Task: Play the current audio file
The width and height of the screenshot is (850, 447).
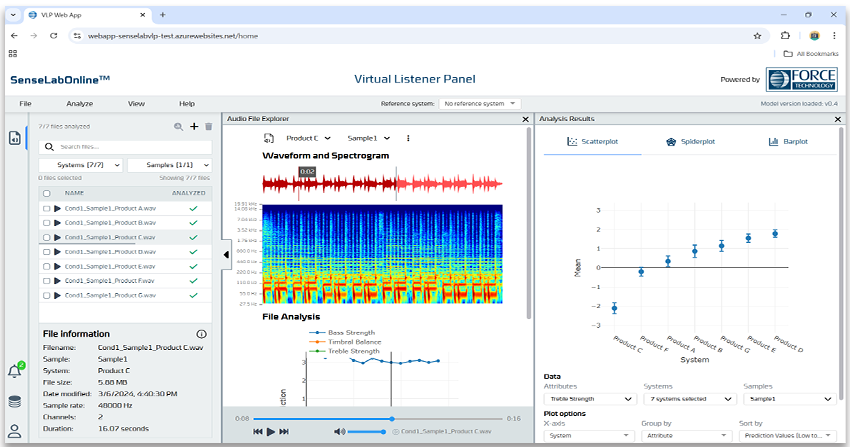Action: [x=271, y=432]
